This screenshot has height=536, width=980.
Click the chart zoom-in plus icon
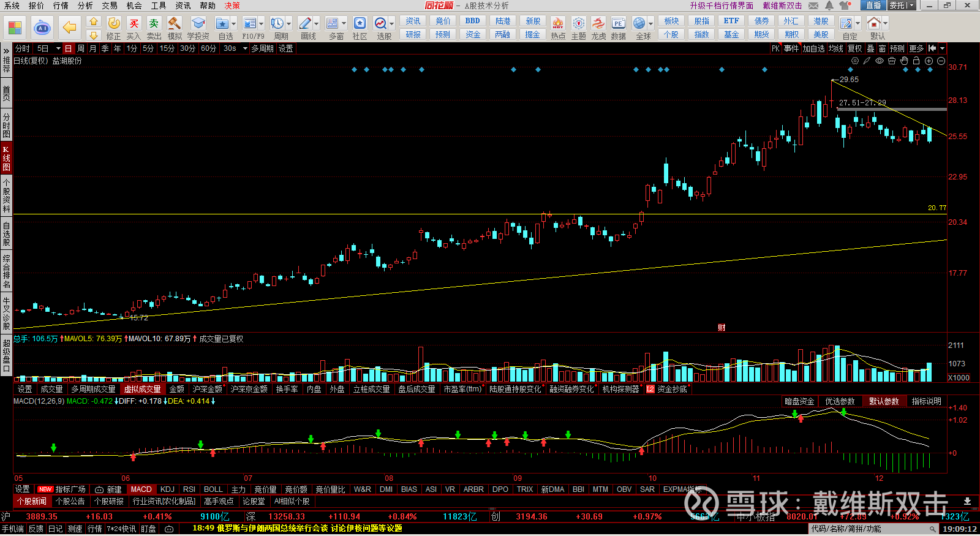(929, 61)
